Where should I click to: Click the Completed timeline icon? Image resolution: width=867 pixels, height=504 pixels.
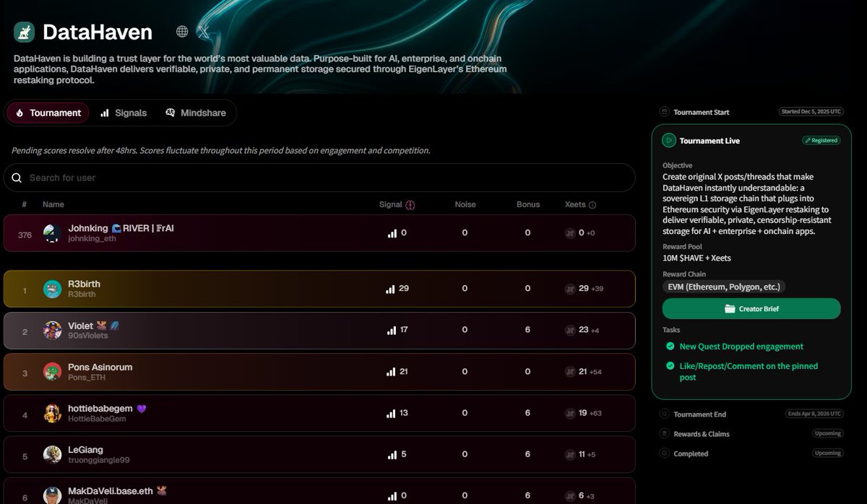click(x=664, y=453)
